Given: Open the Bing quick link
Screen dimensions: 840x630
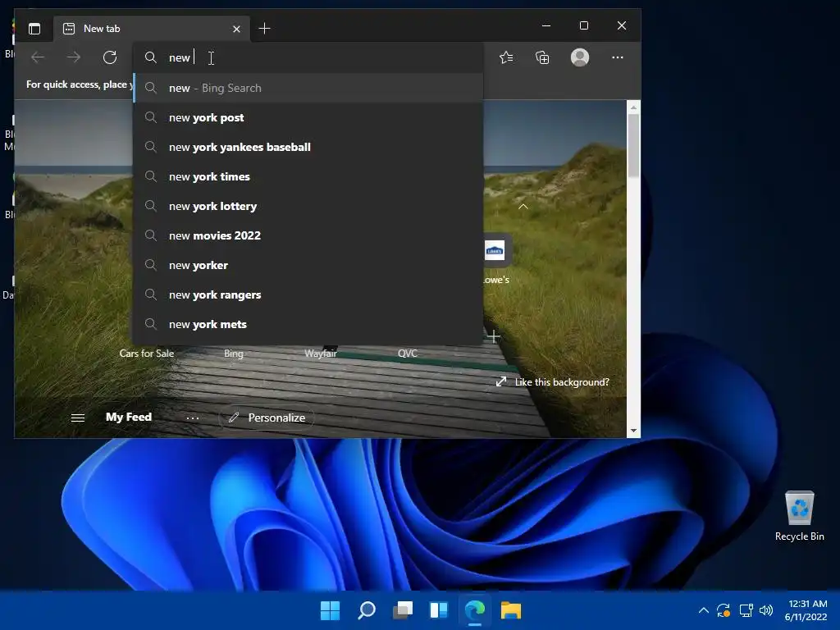Looking at the screenshot, I should (x=234, y=353).
